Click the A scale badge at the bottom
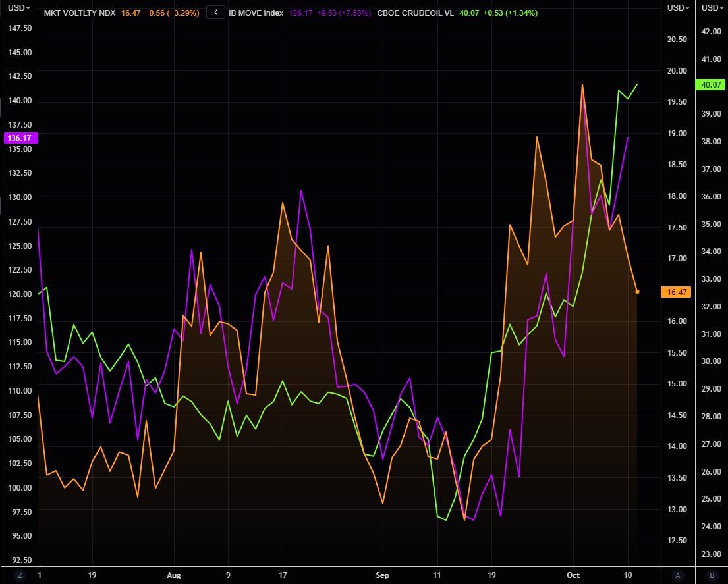The width and height of the screenshot is (728, 584). click(677, 575)
